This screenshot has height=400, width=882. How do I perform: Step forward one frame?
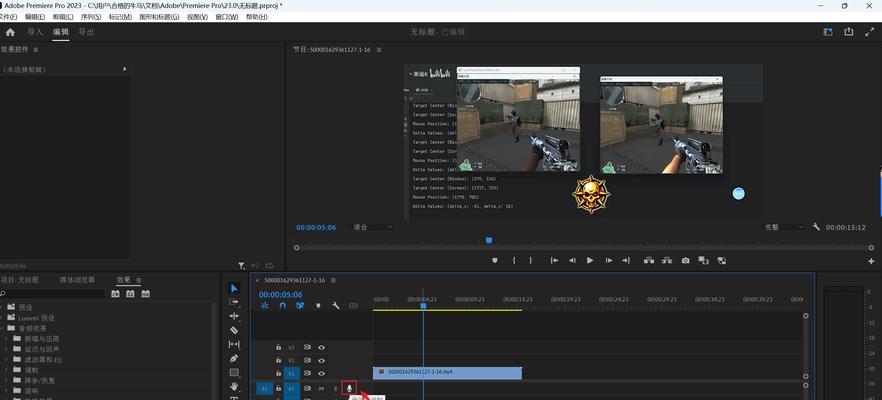pos(609,260)
